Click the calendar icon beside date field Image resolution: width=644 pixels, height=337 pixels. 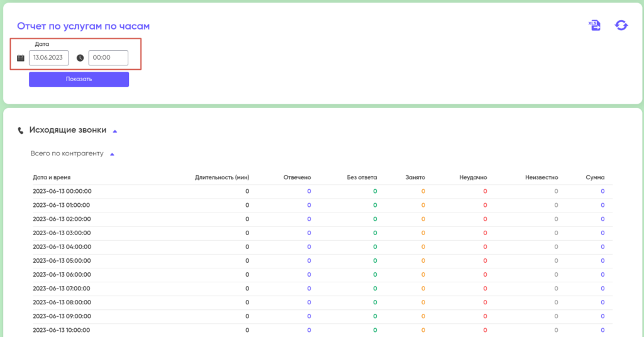pyautogui.click(x=21, y=58)
